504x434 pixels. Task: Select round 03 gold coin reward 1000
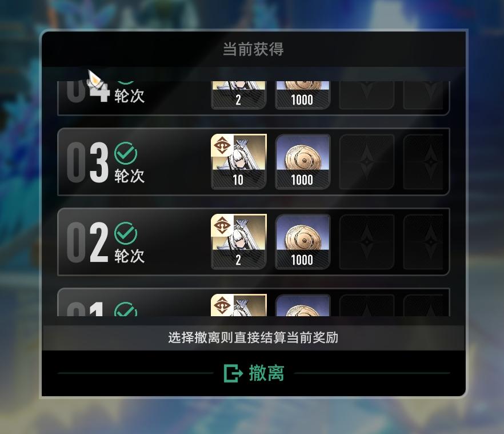(x=302, y=161)
